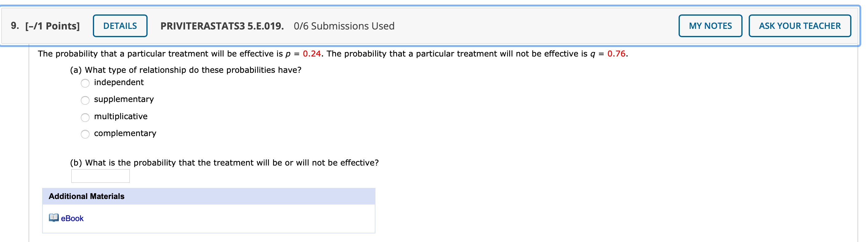This screenshot has width=868, height=242.
Task: Click the ASK YOUR TEACHER button
Action: [799, 26]
